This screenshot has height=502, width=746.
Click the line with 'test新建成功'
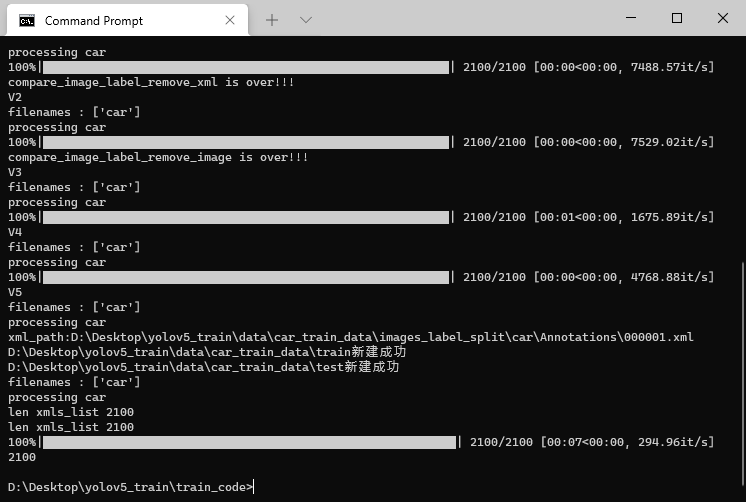[x=204, y=367]
